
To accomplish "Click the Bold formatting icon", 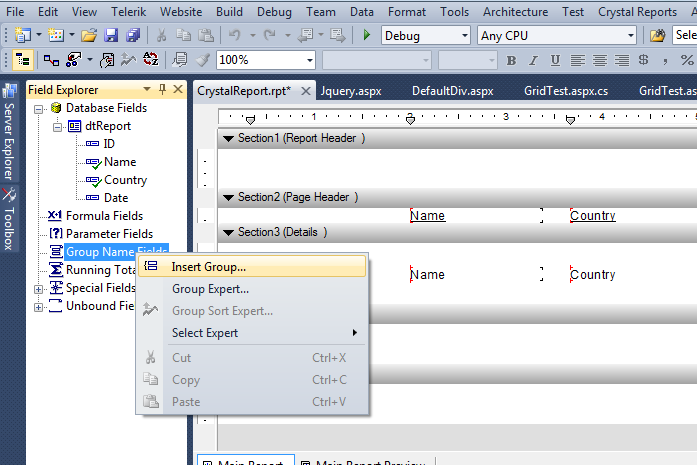I will (x=510, y=60).
